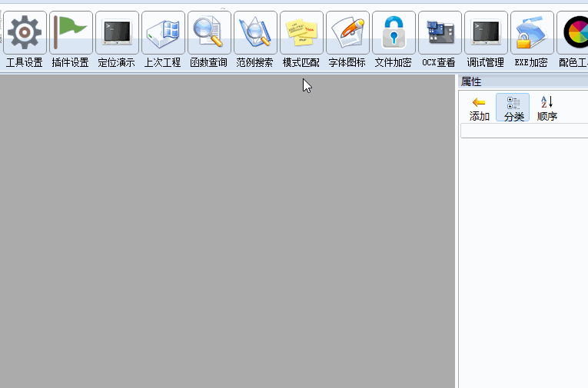
Task: Open 调试管理 console icon
Action: [486, 32]
